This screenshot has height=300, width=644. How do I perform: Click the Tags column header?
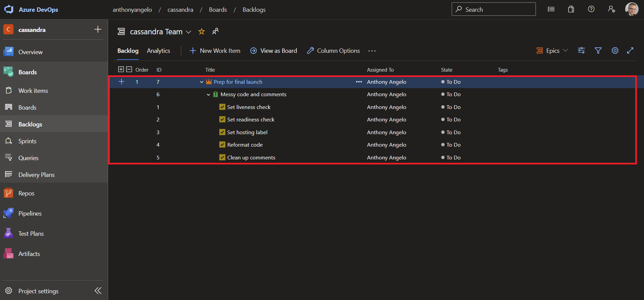coord(503,70)
